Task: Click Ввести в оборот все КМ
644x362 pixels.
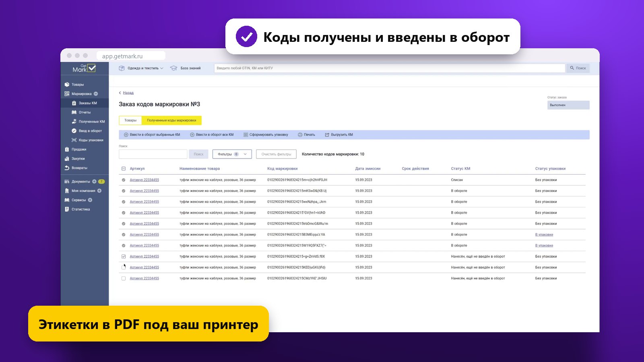Action: point(212,135)
